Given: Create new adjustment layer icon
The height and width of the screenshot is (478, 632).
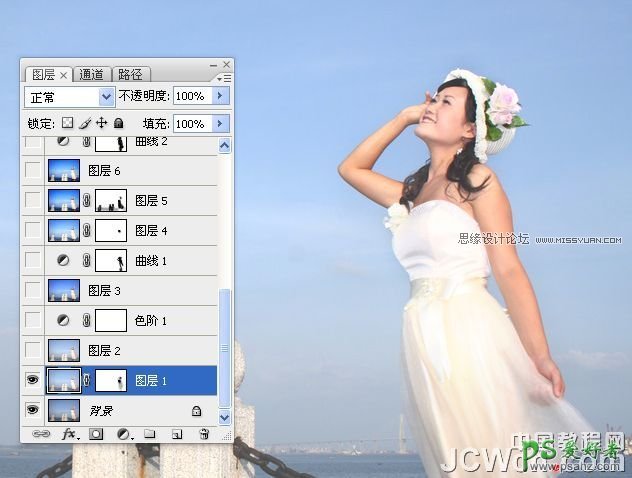Looking at the screenshot, I should pyautogui.click(x=124, y=434).
